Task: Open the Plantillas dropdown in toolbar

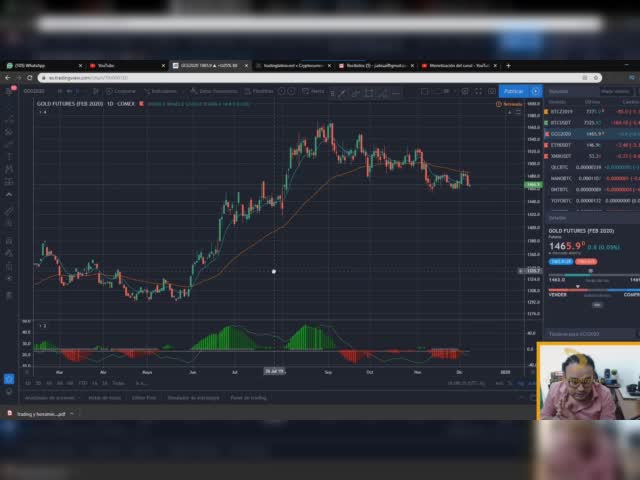Action: coord(259,91)
